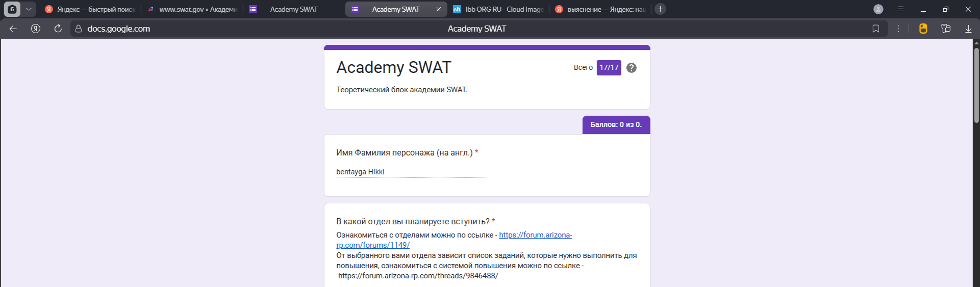Go back to the previous page
The width and height of the screenshot is (980, 287).
[13, 29]
